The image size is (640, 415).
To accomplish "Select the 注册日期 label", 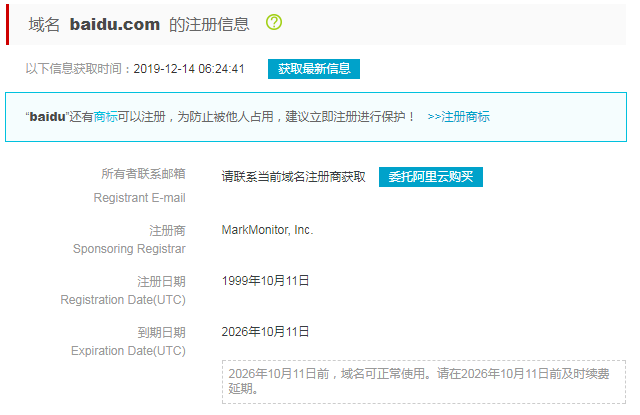I will click(x=161, y=281).
